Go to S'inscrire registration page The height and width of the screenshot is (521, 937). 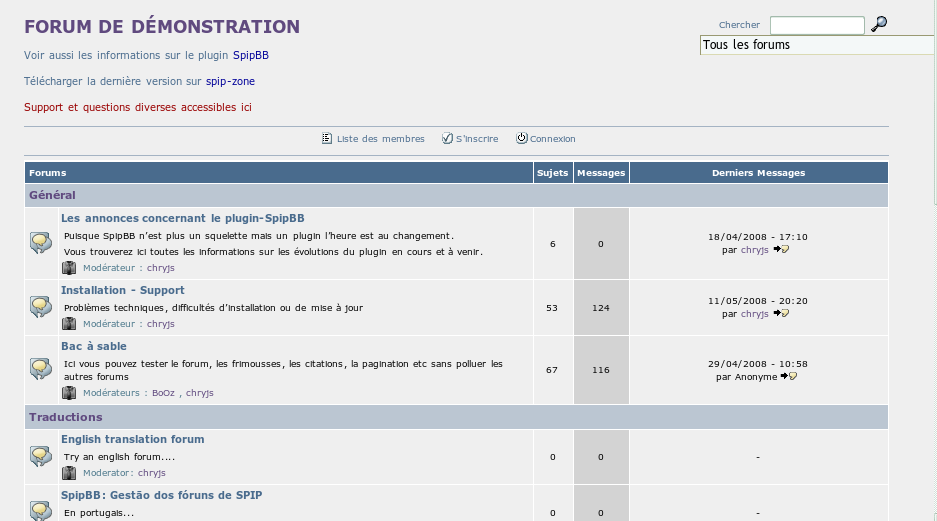click(476, 139)
